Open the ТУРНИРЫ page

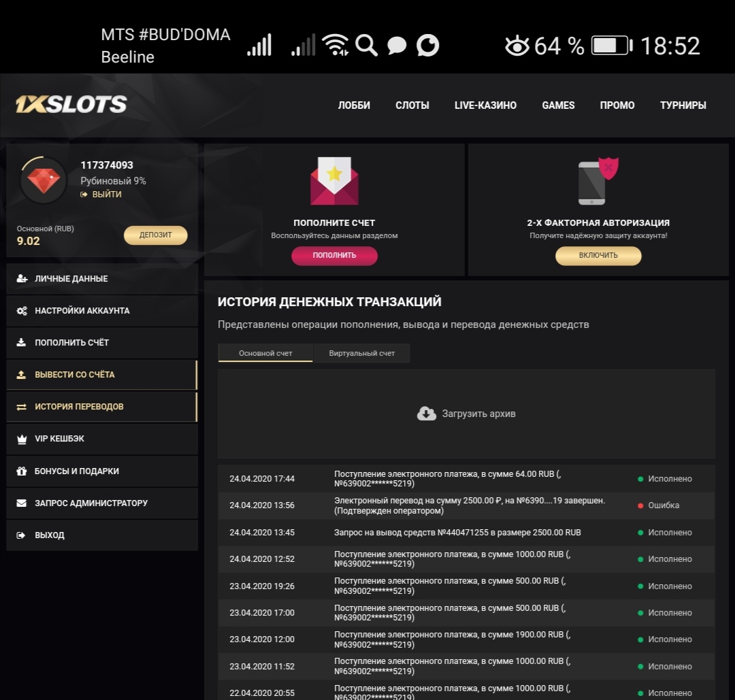coord(683,105)
